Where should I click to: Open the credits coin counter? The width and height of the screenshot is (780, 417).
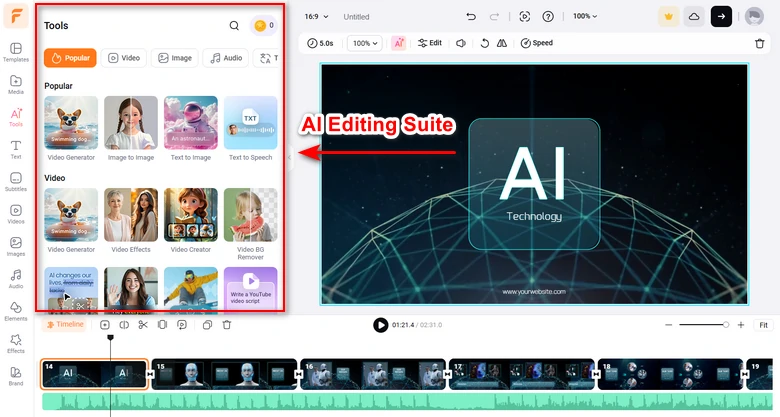(x=264, y=25)
